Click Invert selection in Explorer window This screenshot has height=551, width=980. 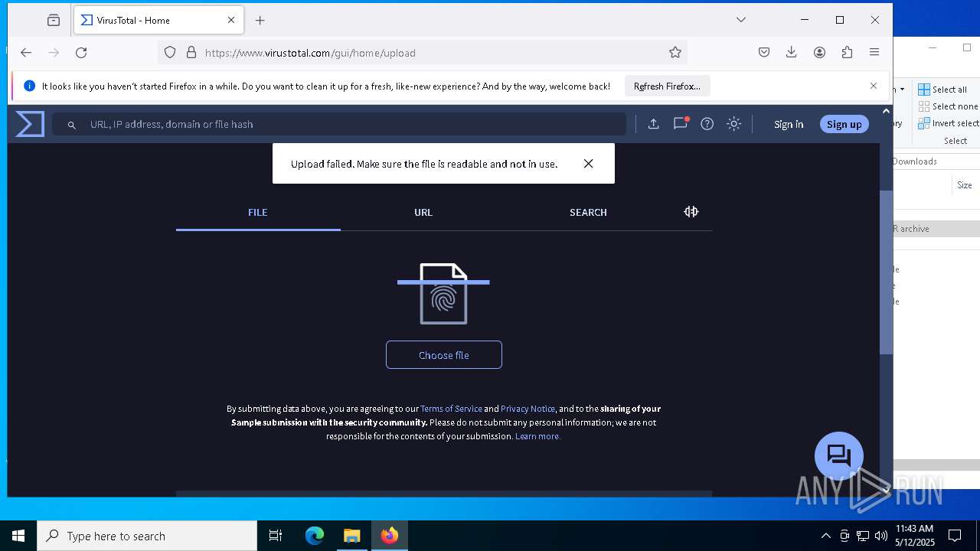pyautogui.click(x=949, y=123)
